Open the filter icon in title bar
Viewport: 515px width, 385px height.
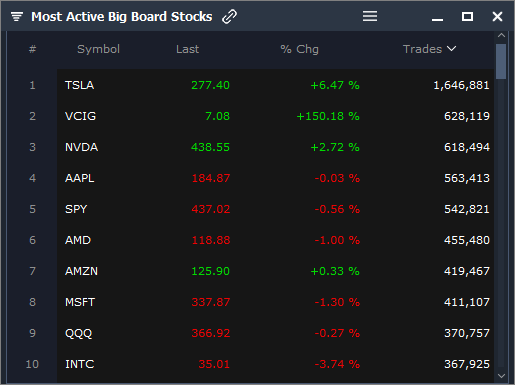17,16
